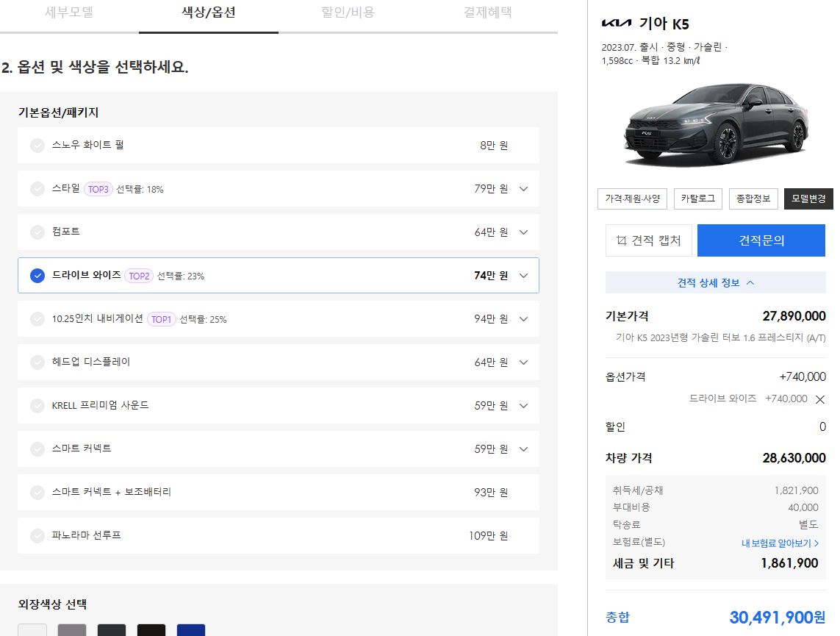Image resolution: width=840 pixels, height=636 pixels.
Task: Click the 기아 K5 model title
Action: pos(664,24)
